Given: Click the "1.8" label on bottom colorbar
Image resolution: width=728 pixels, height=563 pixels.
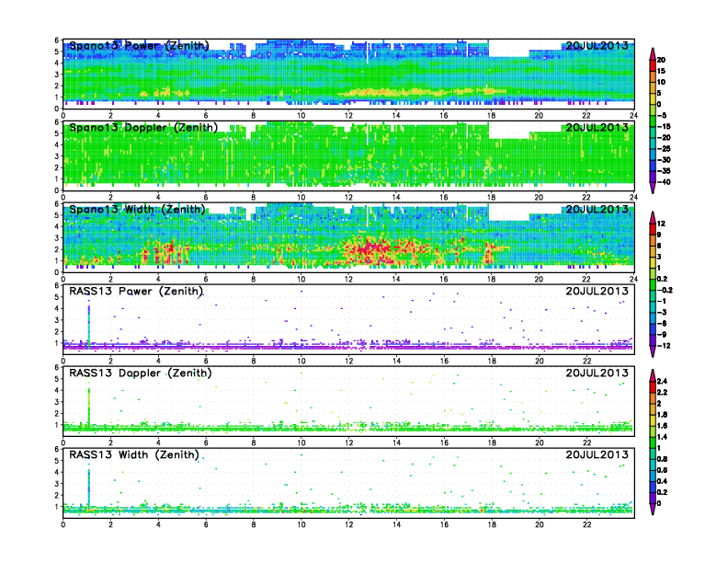Looking at the screenshot, I should coord(662,414).
